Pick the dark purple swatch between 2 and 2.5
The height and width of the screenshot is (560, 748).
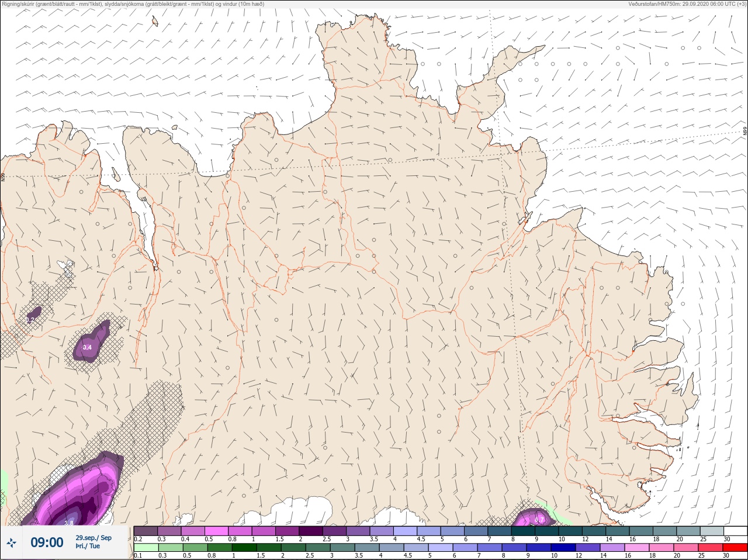coord(311,531)
